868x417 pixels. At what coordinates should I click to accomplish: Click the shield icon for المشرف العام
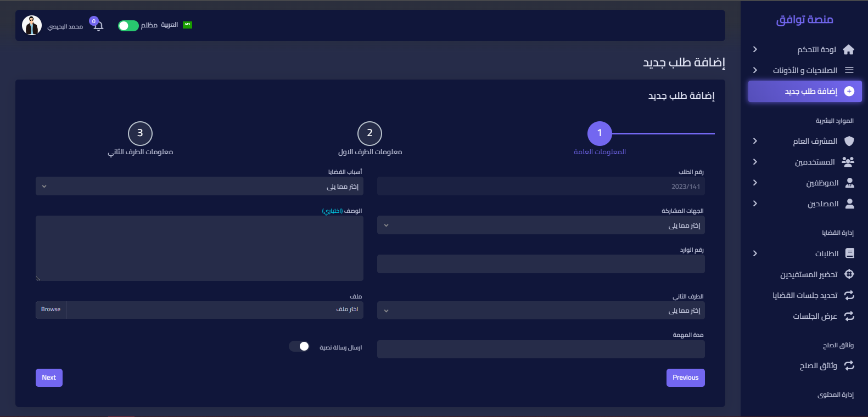(849, 141)
